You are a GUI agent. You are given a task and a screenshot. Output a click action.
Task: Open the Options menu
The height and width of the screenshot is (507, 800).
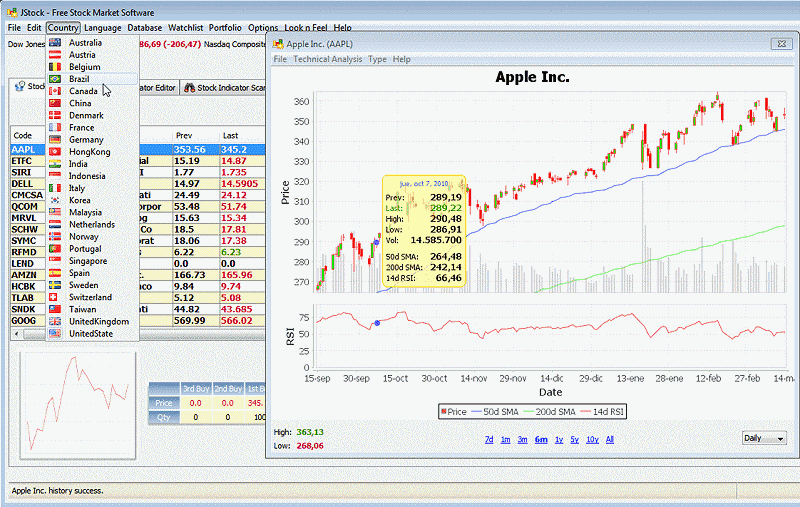tap(263, 28)
